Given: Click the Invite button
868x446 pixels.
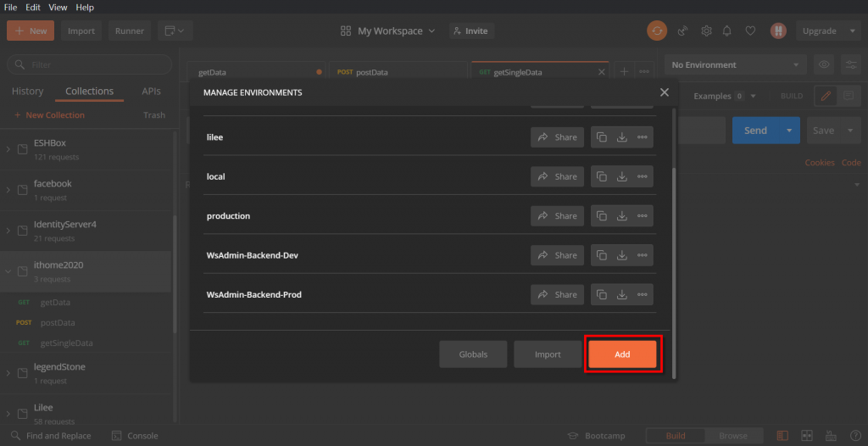Looking at the screenshot, I should (471, 31).
